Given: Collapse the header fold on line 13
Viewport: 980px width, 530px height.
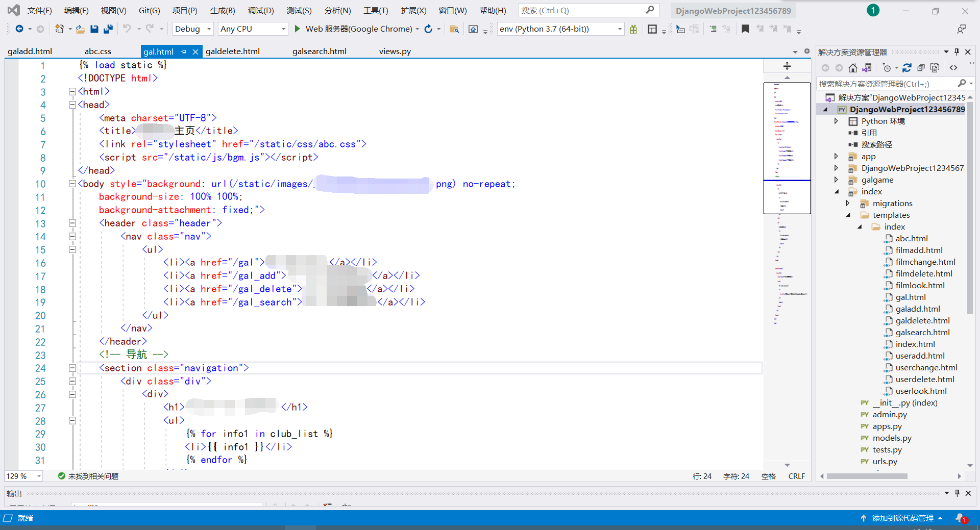Looking at the screenshot, I should [x=72, y=223].
